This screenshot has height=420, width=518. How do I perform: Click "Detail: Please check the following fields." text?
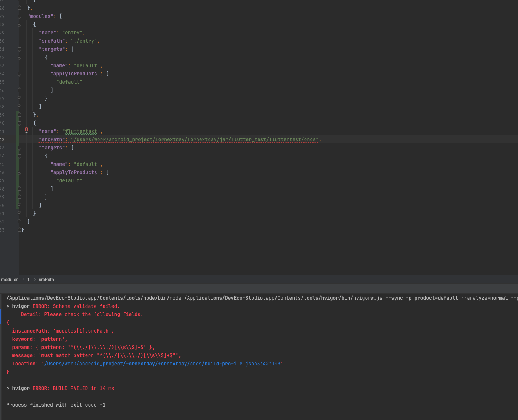coord(82,314)
